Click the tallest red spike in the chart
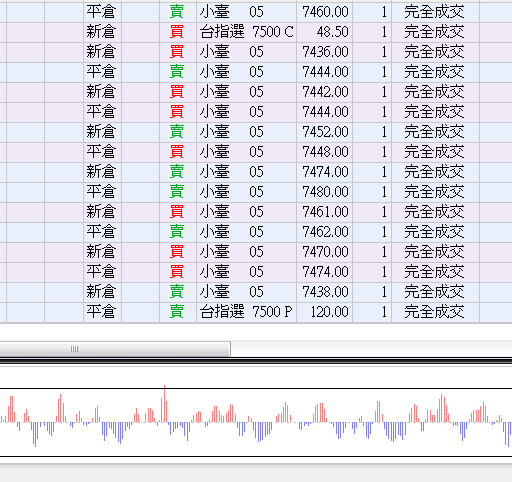The image size is (512, 482). point(164,404)
